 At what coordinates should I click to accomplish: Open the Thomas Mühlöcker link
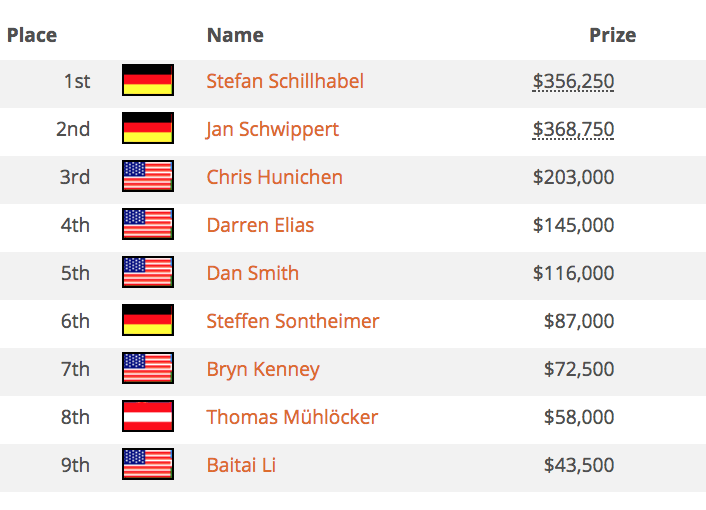[x=292, y=417]
